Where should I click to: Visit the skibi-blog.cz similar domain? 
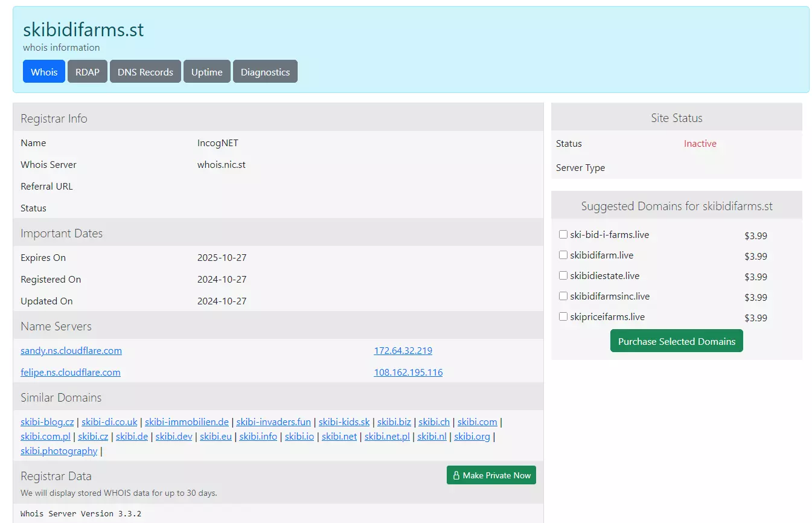(x=47, y=422)
